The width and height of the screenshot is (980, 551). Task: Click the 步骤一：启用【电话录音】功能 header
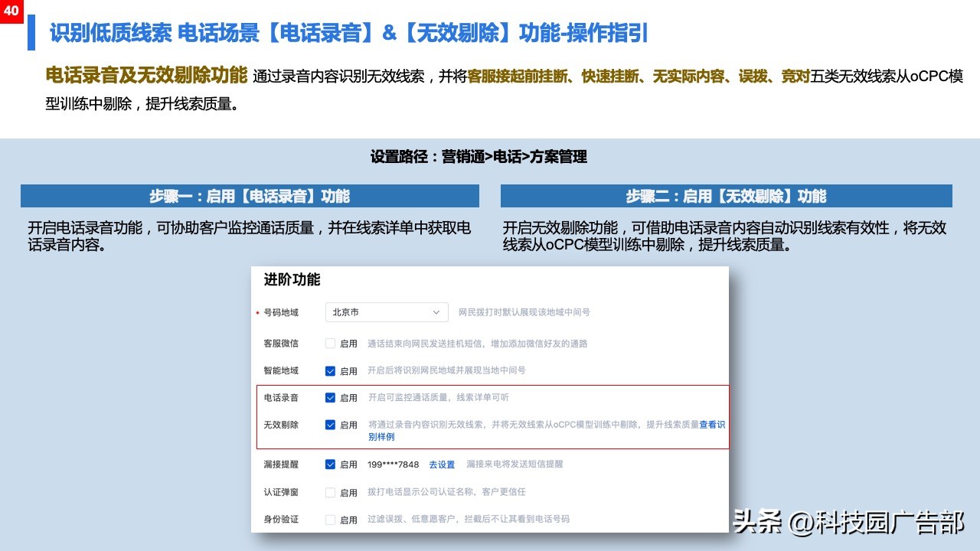point(250,197)
